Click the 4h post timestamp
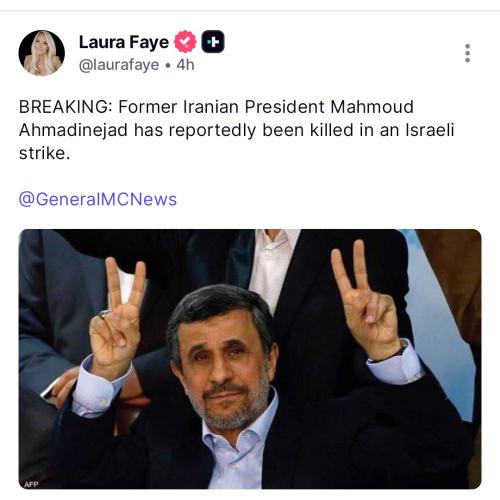The image size is (500, 500). (x=185, y=65)
